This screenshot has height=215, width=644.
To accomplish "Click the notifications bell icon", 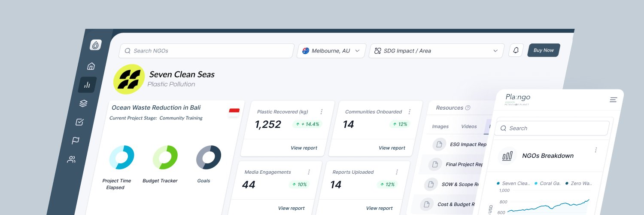I will click(516, 50).
